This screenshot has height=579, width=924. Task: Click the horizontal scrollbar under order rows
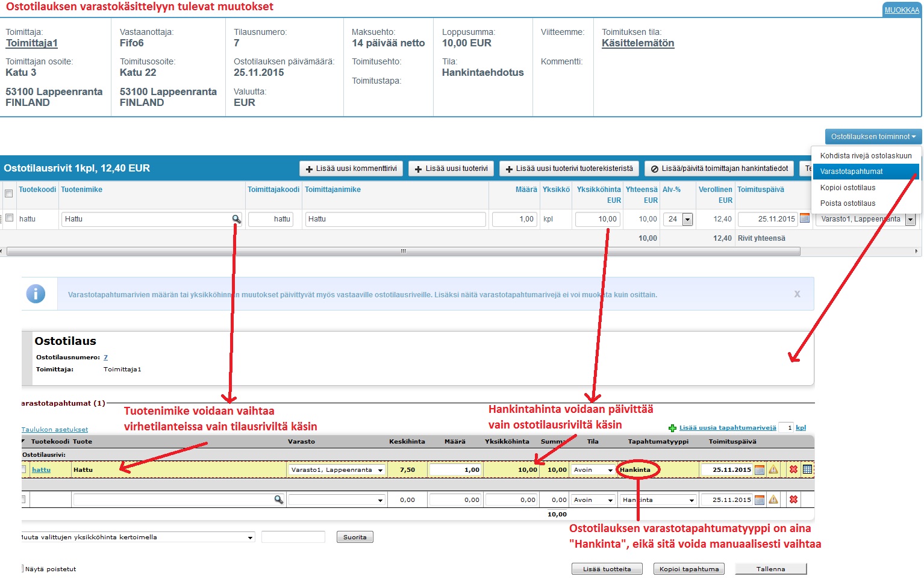402,251
